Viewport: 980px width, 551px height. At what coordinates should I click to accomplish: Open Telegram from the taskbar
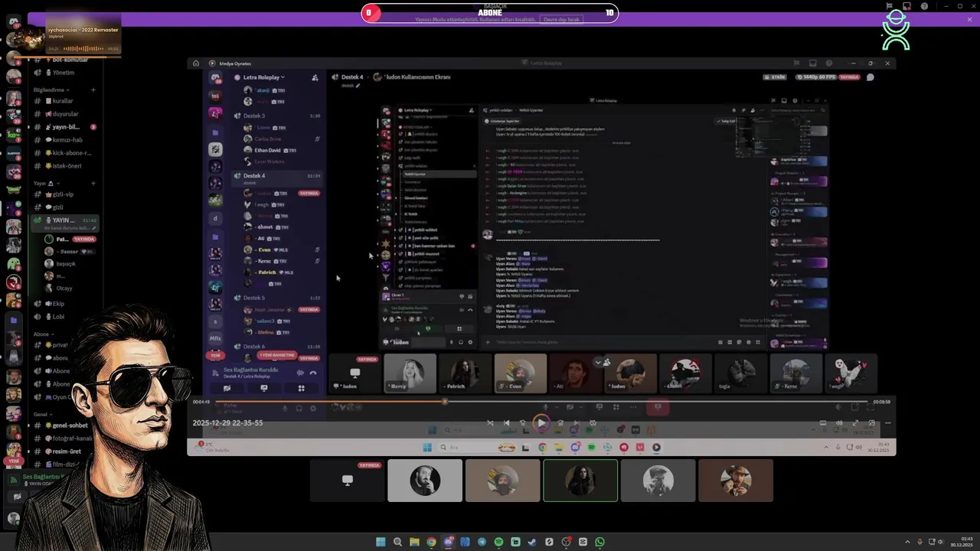pos(482,542)
